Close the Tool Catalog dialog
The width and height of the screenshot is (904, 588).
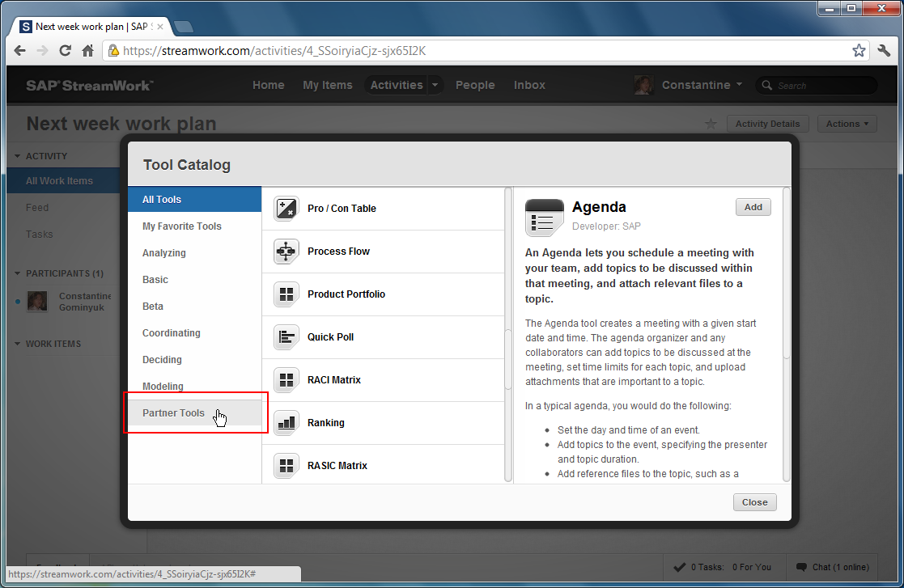pos(754,502)
